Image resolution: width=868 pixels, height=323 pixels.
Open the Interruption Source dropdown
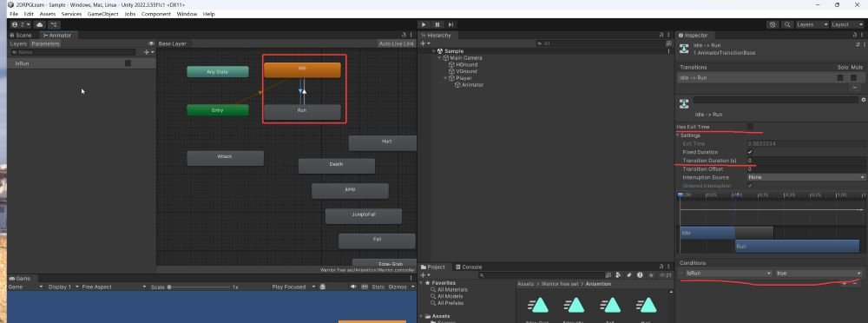pos(806,177)
